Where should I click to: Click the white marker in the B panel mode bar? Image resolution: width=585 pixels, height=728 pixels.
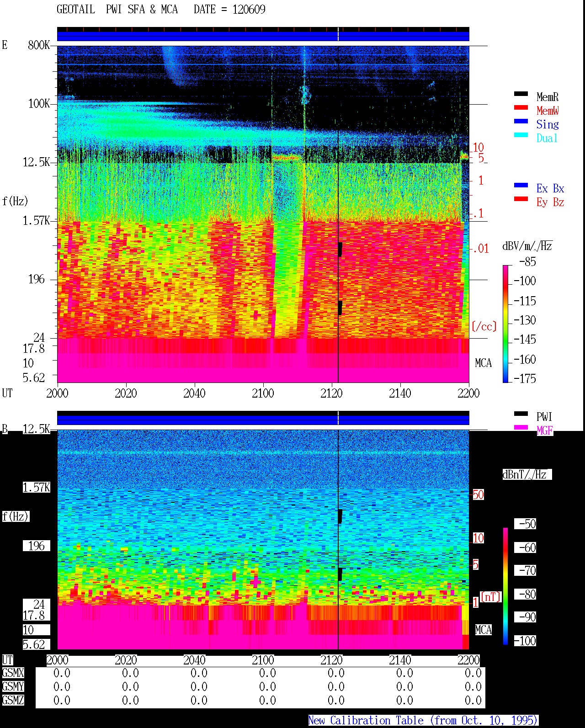tap(338, 418)
